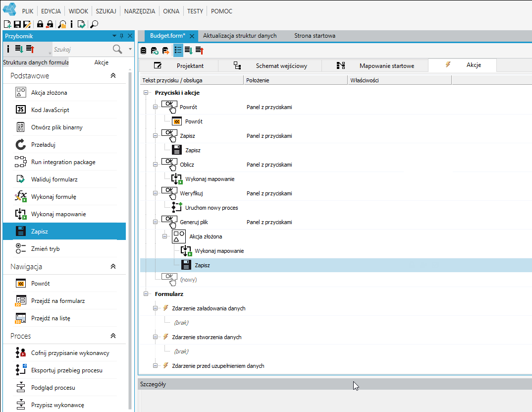Click the red-arrow collapse icon in the Przybornik toolbar
This screenshot has width=532, height=412.
[x=30, y=49]
